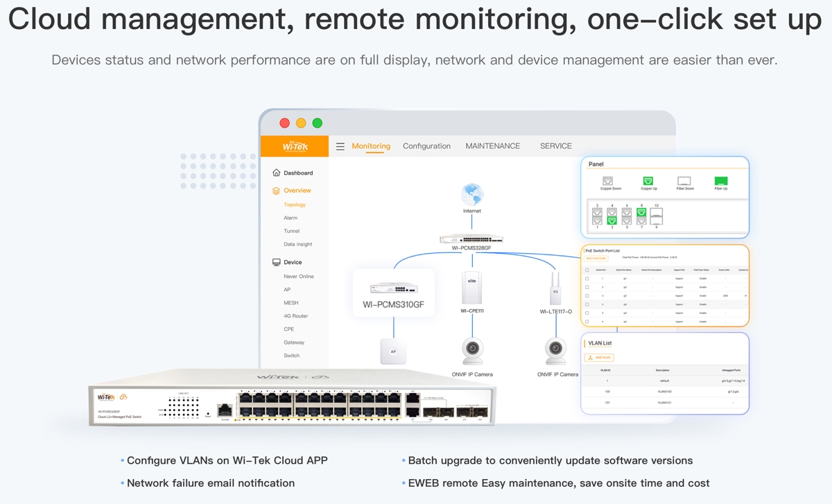Image resolution: width=832 pixels, height=504 pixels.
Task: Expand the Device section in sidebar
Action: coord(292,262)
